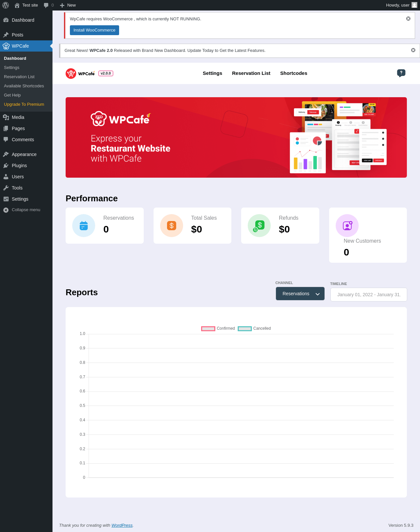
Task: Click the Tools wrench icon
Action: (x=6, y=188)
